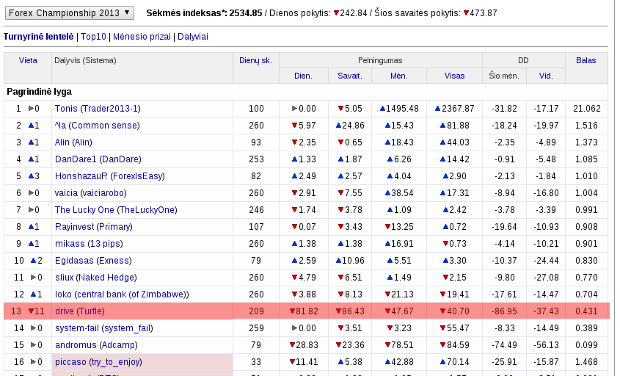Select drive score 0.431
The height and width of the screenshot is (376, 620).
pyautogui.click(x=586, y=311)
